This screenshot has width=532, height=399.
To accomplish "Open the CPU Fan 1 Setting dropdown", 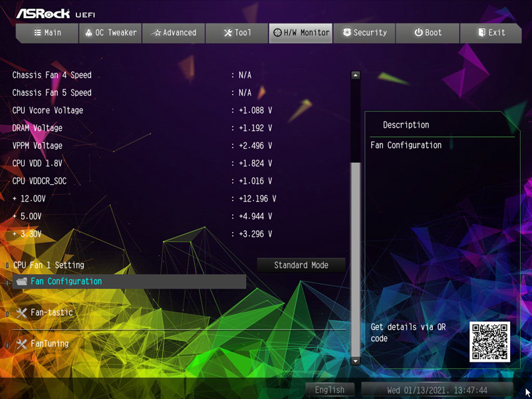I will (301, 265).
